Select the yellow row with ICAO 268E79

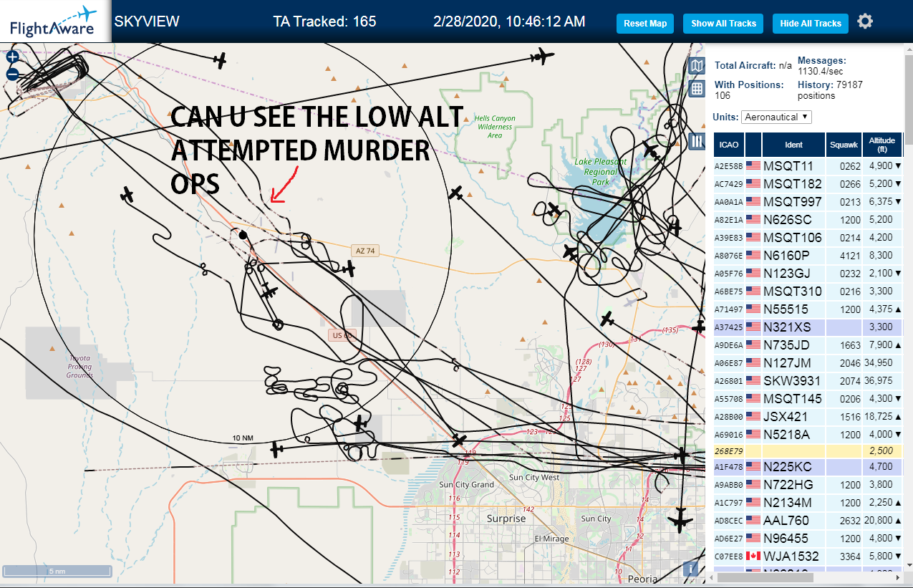pyautogui.click(x=808, y=451)
